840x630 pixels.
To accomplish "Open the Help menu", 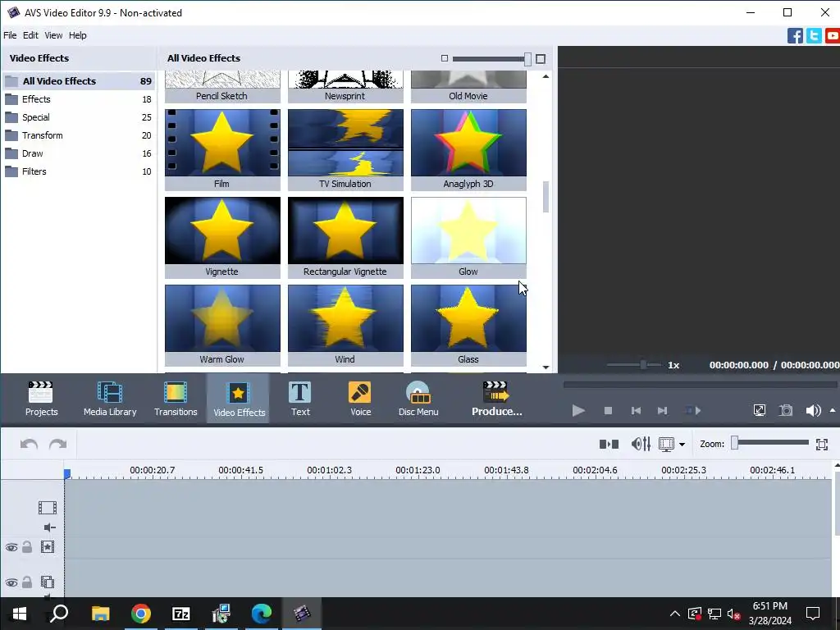I will 78,35.
